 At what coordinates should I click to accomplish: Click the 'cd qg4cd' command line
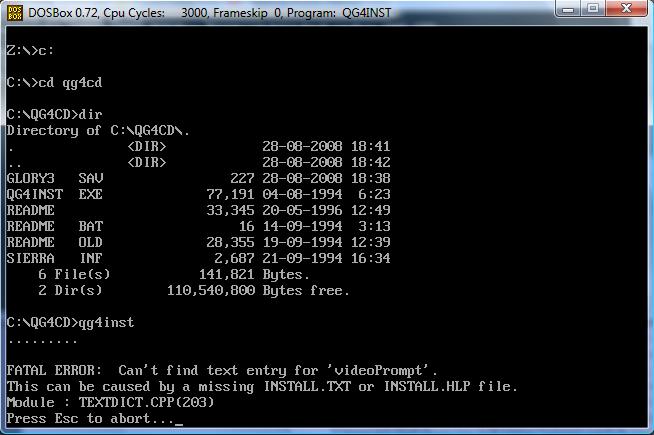(x=54, y=82)
